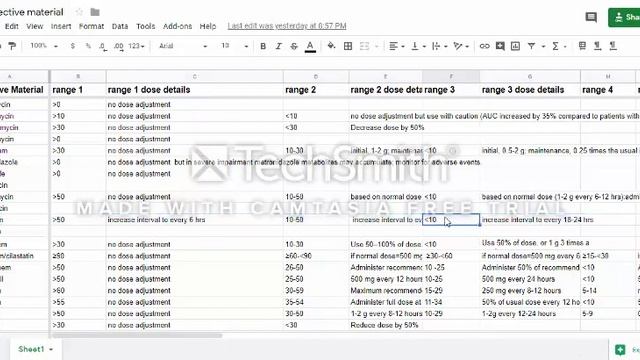Click the 'range 4' header cell
This screenshot has width=640, height=360.
(x=608, y=90)
